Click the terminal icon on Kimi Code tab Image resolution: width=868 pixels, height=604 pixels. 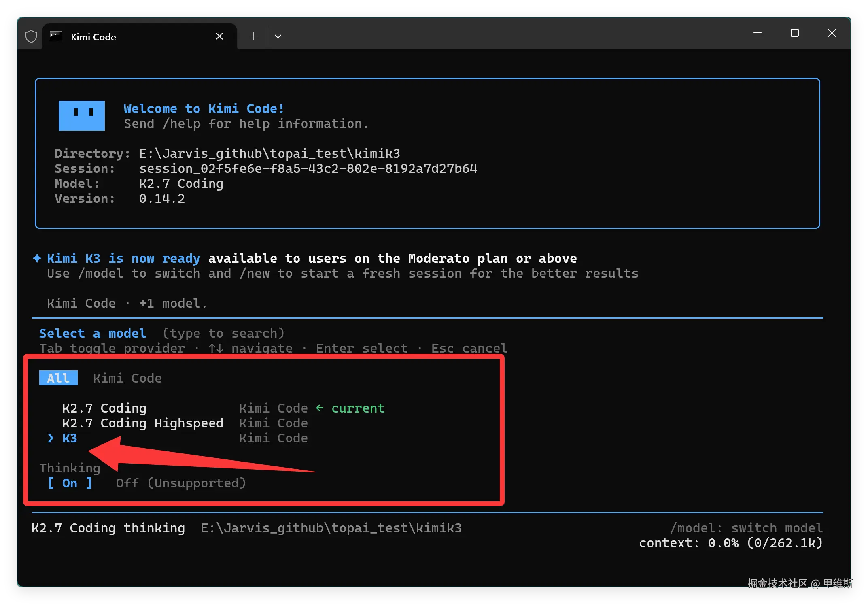tap(56, 36)
